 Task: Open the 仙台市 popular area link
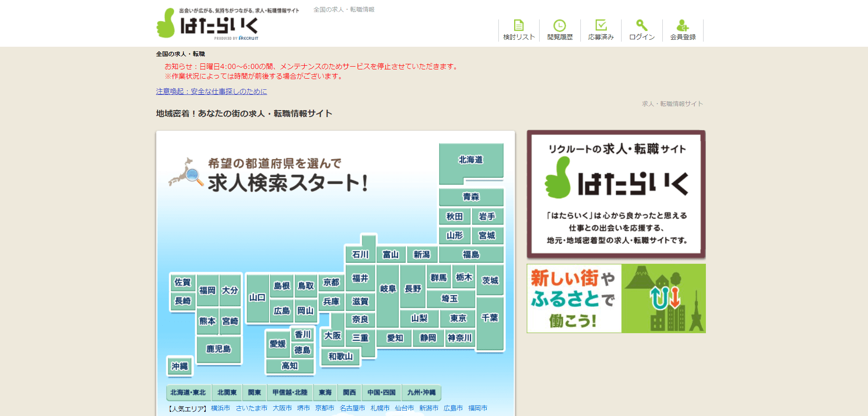point(404,408)
